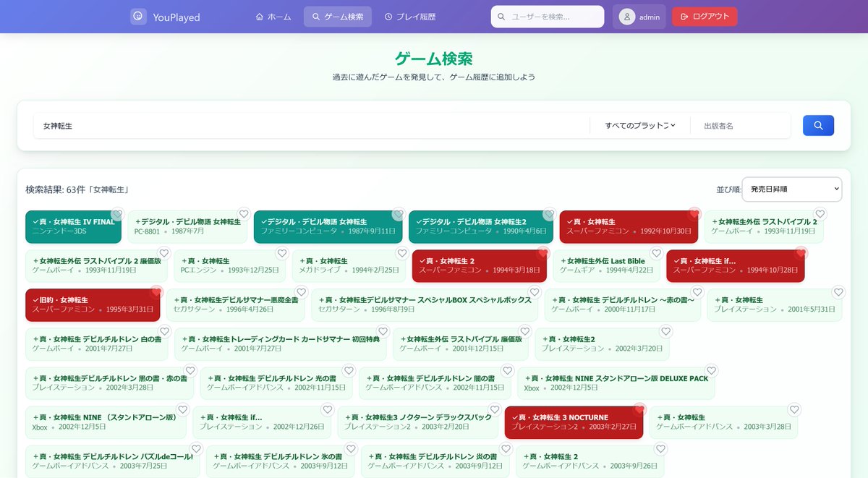868x478 pixels.
Task: Click heart on 2001年5月31日 プレイステーション card
Action: 838,292
